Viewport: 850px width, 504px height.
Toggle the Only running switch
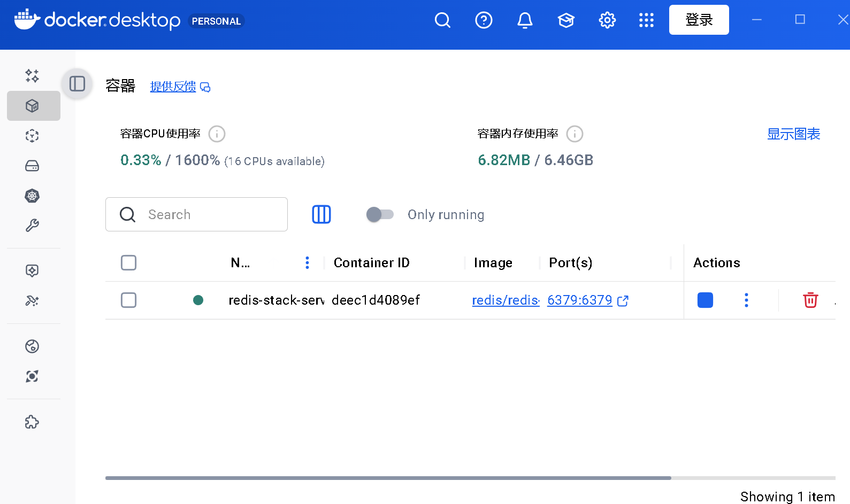tap(380, 214)
